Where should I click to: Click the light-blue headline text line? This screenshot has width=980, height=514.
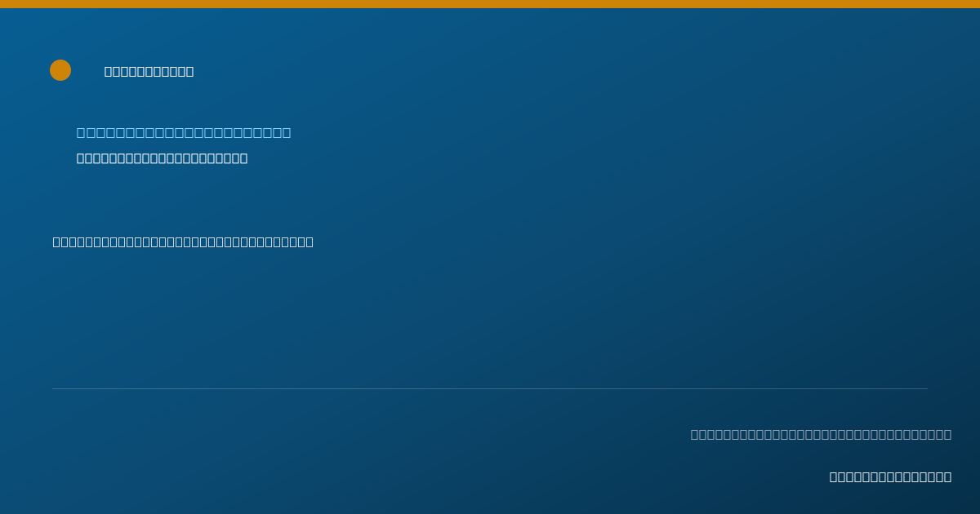tap(184, 132)
